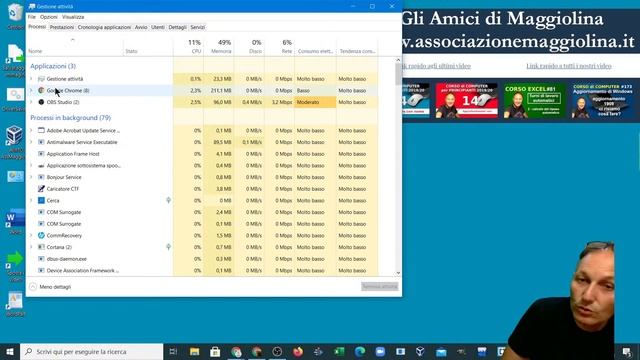Expand the Cortana (2) process group

[31, 247]
